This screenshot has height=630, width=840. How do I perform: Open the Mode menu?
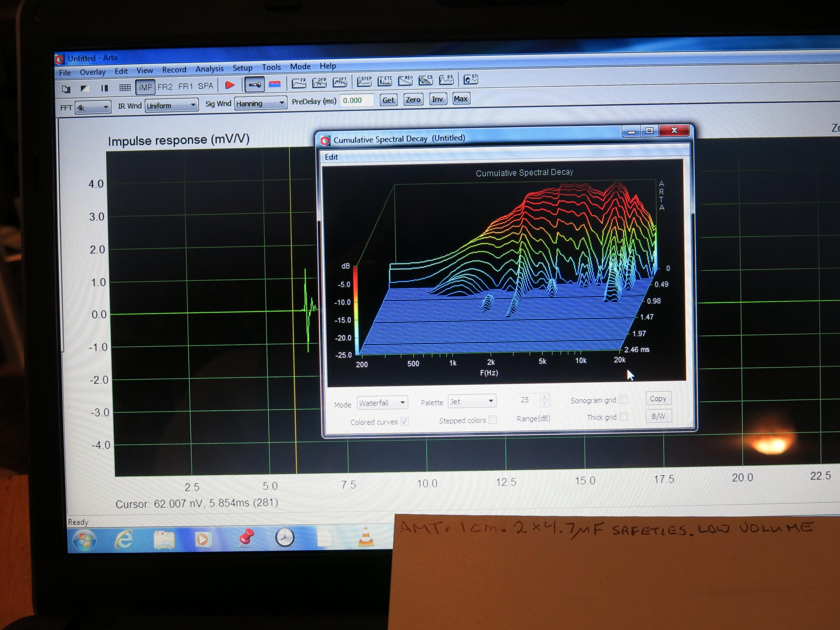tap(300, 66)
